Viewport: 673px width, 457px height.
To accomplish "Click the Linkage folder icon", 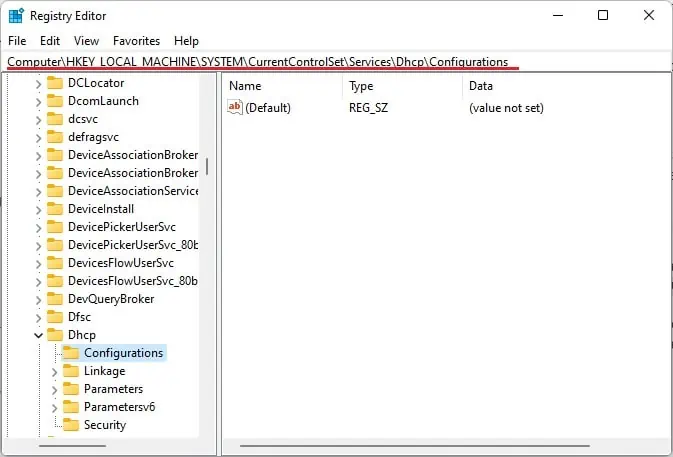I will (x=71, y=371).
